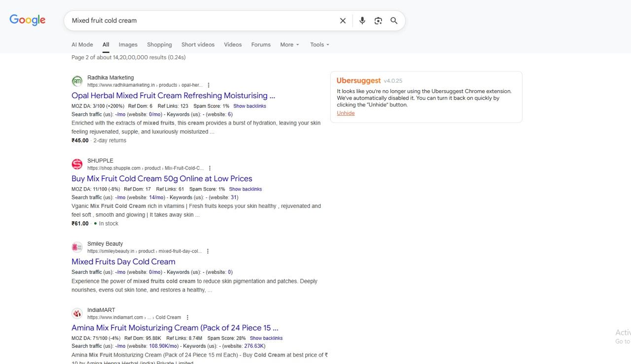
Task: Click 'MOZ DA: 3/100 (+200%)' text
Action: click(98, 106)
